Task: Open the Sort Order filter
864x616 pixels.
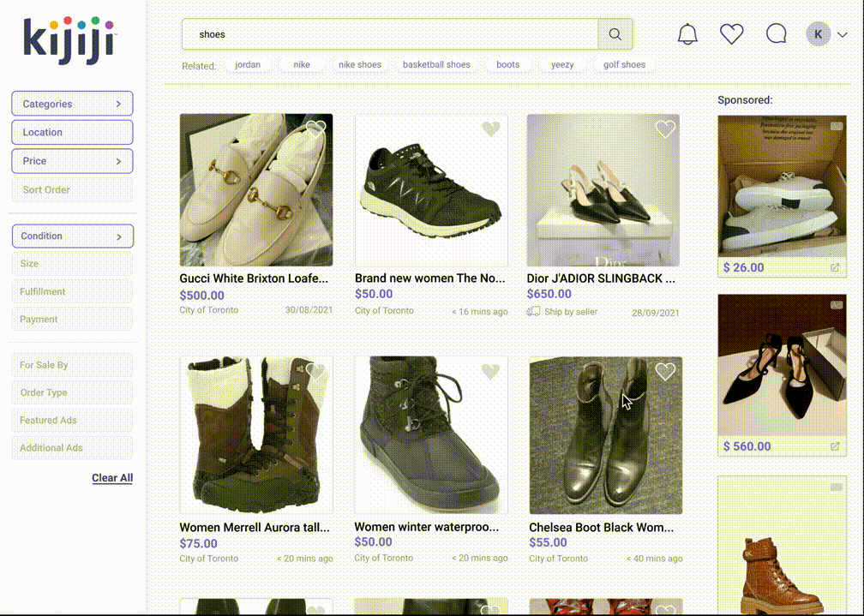Action: click(72, 189)
